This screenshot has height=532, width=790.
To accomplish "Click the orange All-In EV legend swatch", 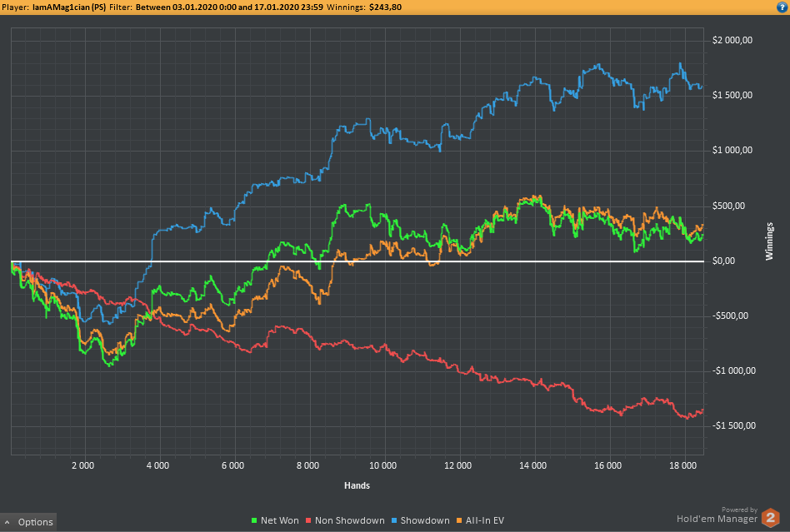I will click(459, 520).
